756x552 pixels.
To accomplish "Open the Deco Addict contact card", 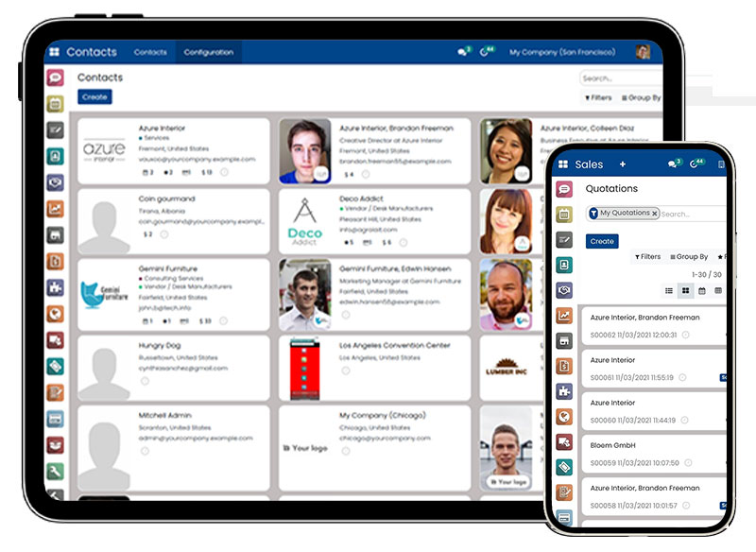I will click(374, 221).
